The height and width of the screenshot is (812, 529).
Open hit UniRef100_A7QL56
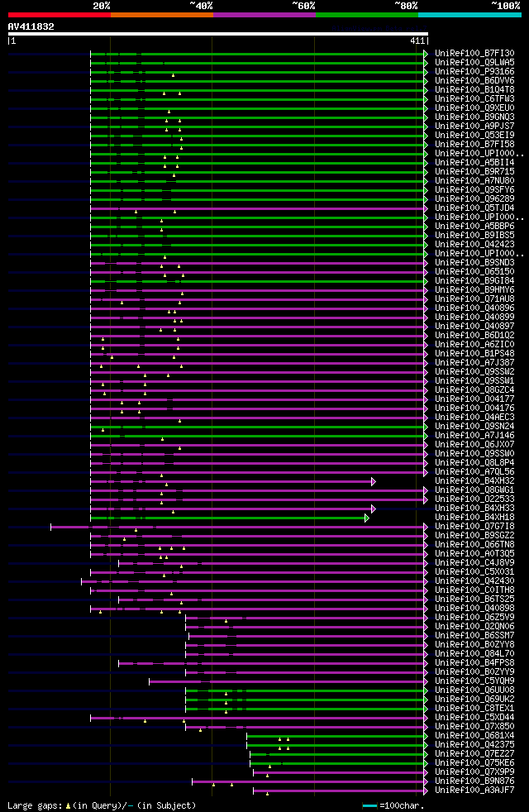[474, 472]
